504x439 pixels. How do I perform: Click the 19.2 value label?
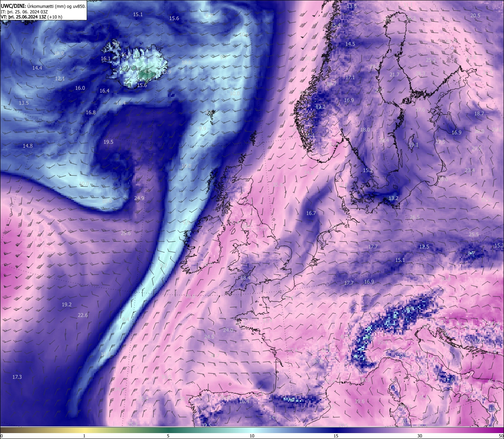[67, 305]
